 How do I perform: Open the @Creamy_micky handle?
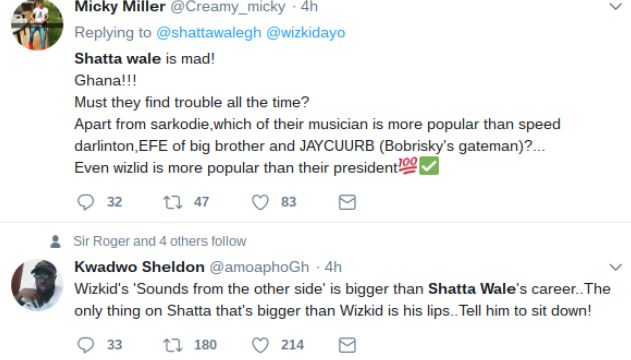click(228, 6)
